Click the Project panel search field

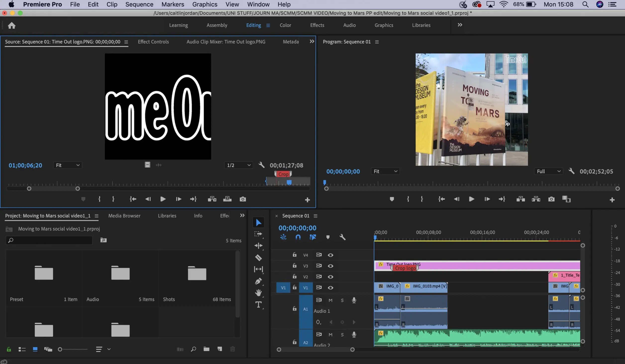tap(49, 240)
